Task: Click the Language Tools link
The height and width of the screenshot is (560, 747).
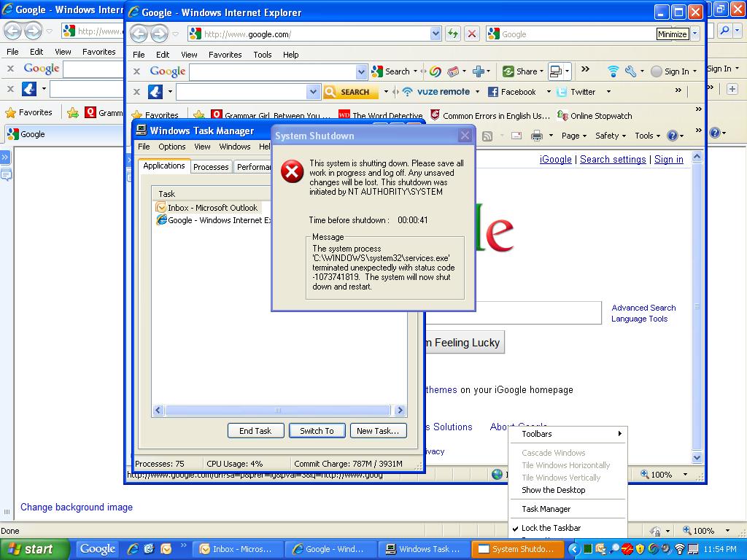Action: 639,319
